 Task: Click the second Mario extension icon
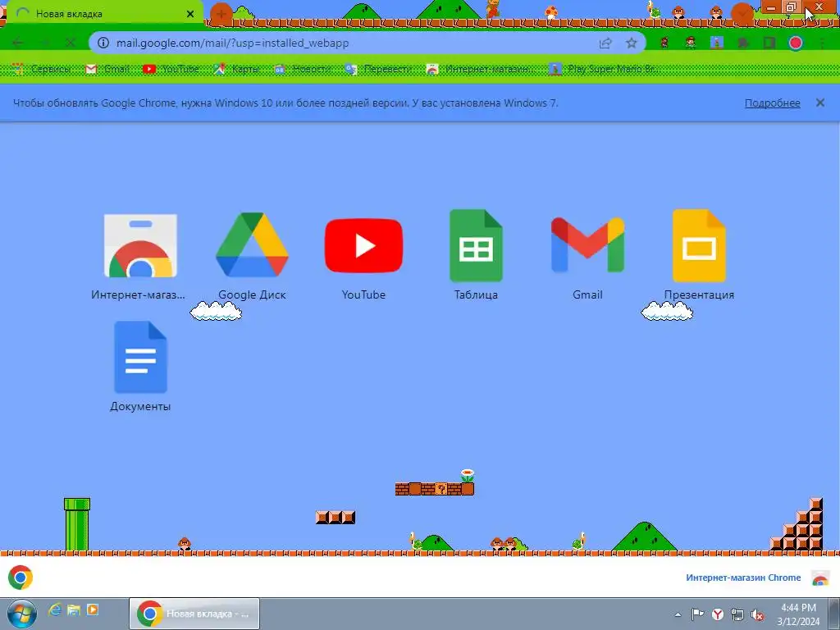(691, 43)
